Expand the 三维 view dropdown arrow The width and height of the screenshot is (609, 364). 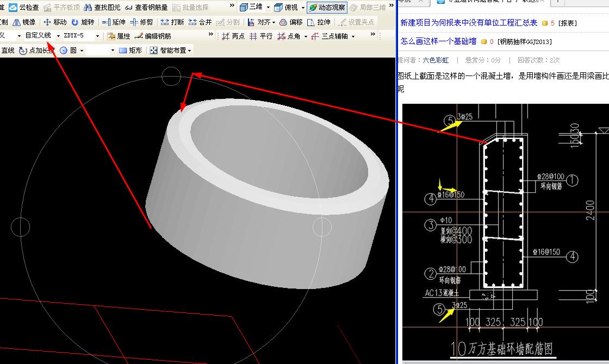pos(268,8)
